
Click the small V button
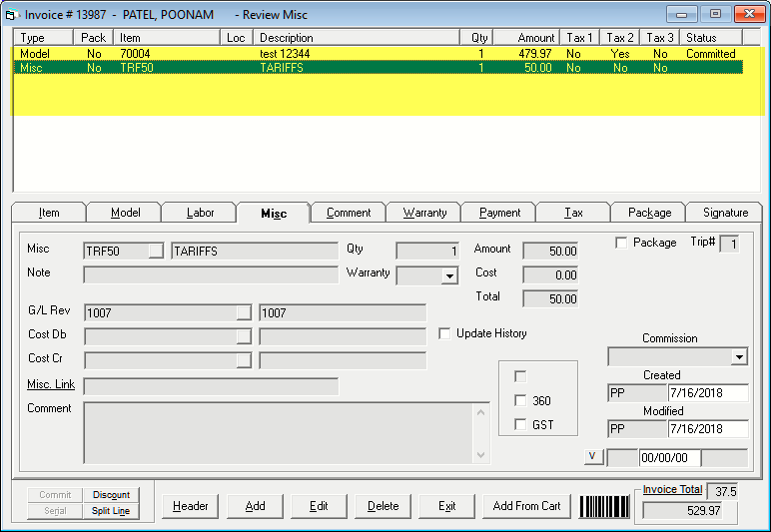(x=593, y=457)
